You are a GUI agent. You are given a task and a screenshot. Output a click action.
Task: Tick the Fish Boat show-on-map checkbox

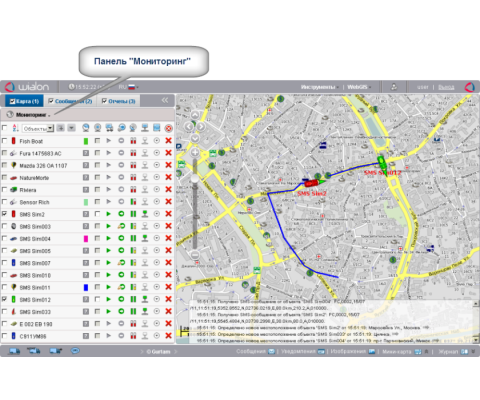point(5,141)
